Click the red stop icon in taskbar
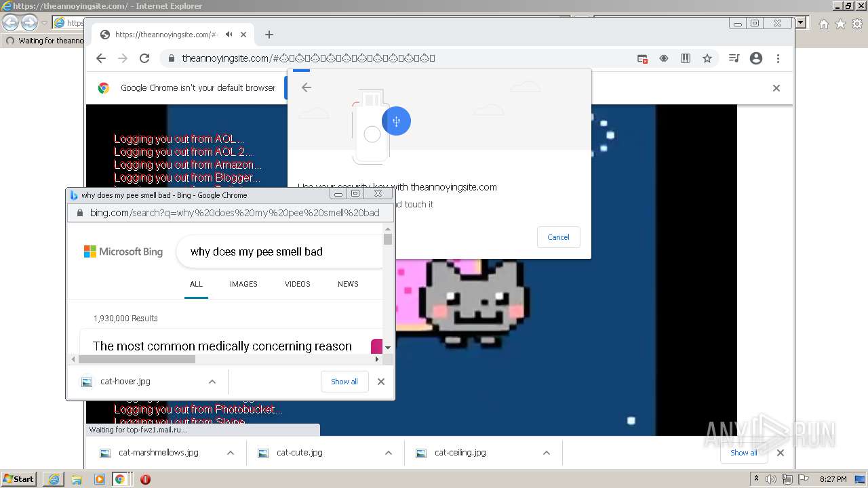 pyautogui.click(x=145, y=479)
